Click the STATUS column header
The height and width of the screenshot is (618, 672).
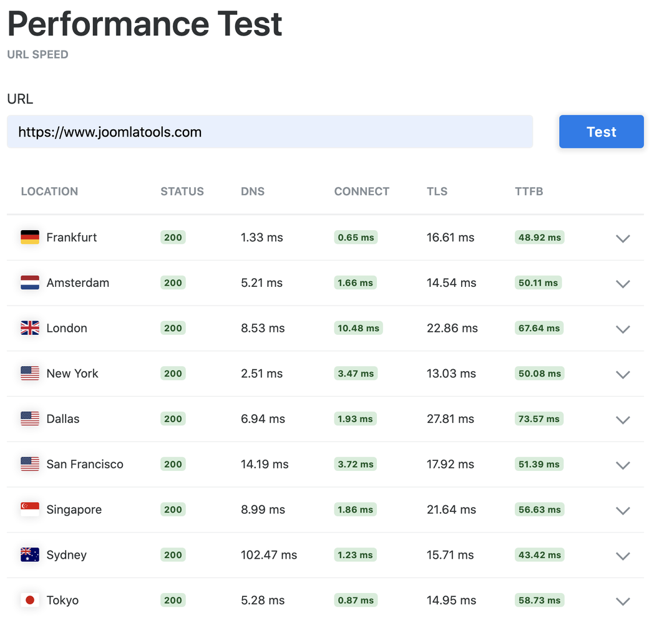182,191
